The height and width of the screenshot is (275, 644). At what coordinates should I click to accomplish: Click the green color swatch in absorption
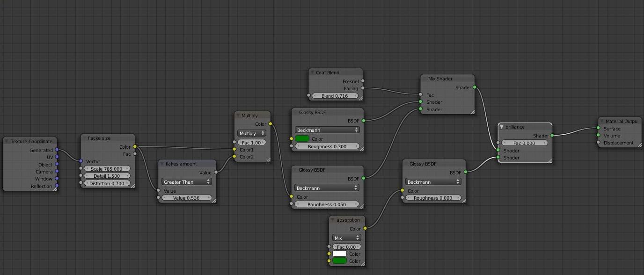coord(339,261)
